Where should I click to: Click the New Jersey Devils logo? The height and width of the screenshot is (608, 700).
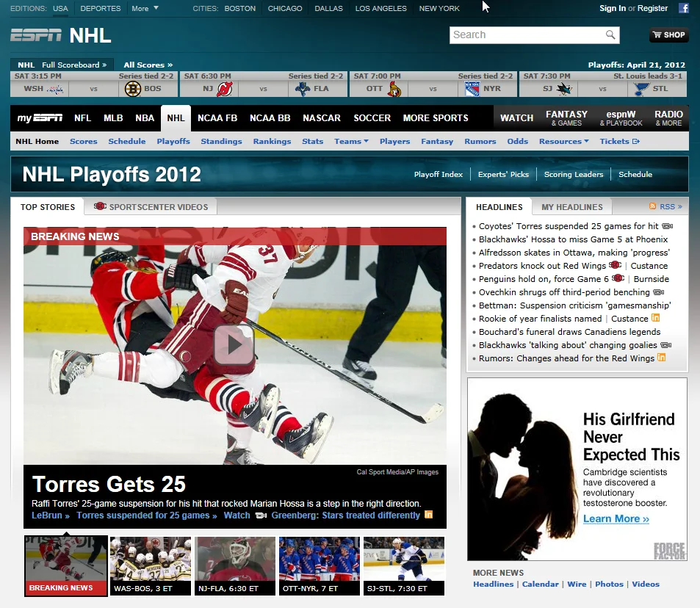click(225, 90)
